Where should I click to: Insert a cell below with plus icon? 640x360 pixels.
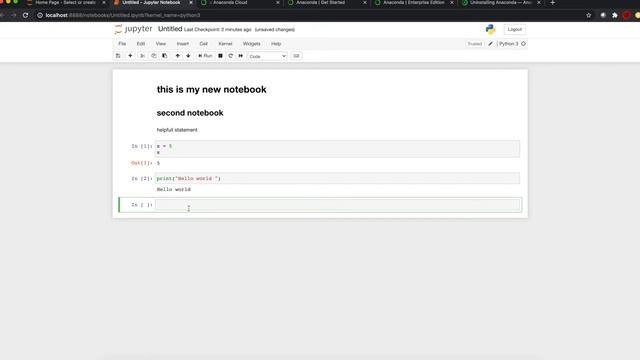click(x=130, y=56)
